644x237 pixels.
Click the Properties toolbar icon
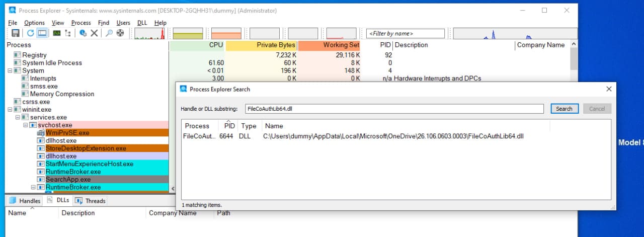[83, 33]
